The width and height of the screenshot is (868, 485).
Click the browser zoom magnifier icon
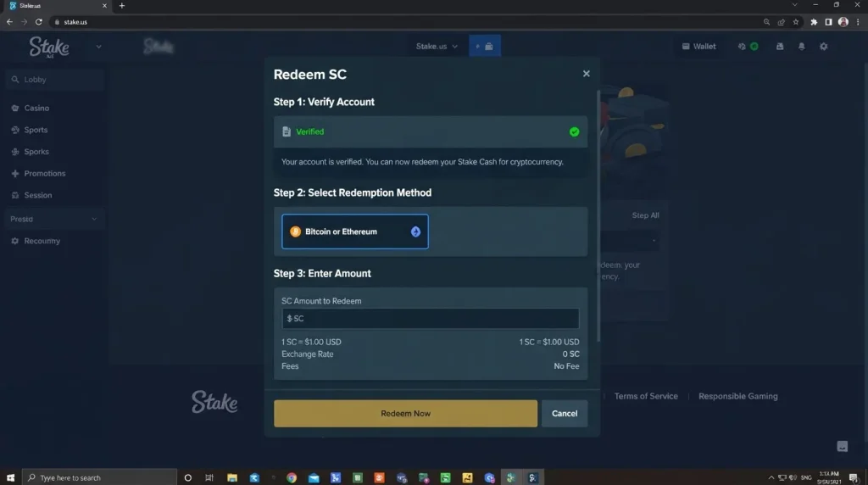click(x=766, y=22)
